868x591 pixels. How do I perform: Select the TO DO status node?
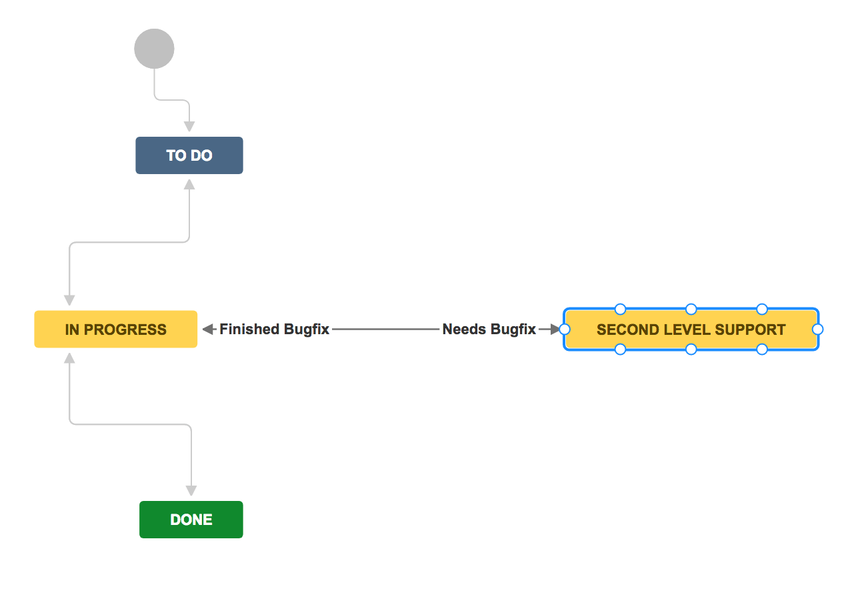[189, 155]
